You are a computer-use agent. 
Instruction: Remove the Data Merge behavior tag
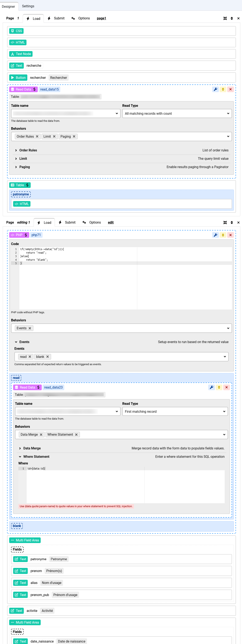point(41,434)
